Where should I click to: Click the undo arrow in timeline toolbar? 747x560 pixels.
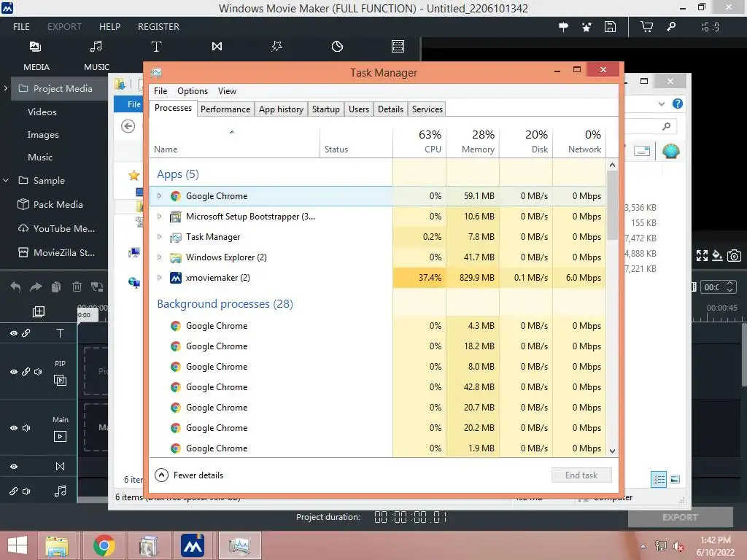pyautogui.click(x=15, y=287)
